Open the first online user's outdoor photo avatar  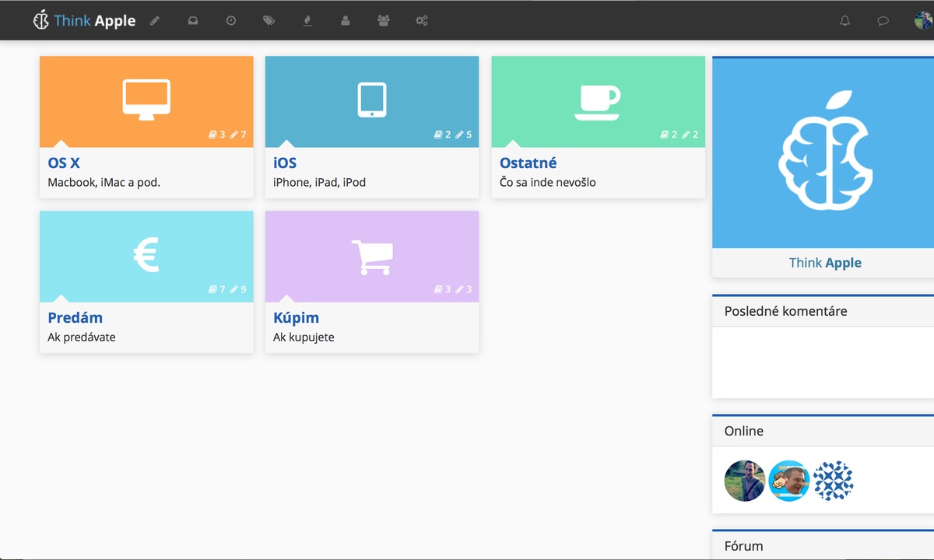[x=745, y=481]
